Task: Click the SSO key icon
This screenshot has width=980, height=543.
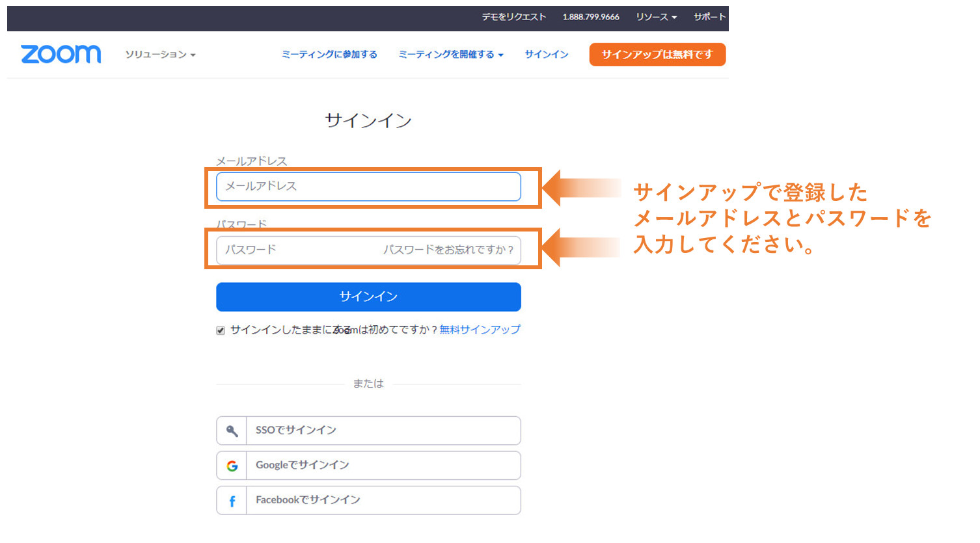Action: coord(232,430)
